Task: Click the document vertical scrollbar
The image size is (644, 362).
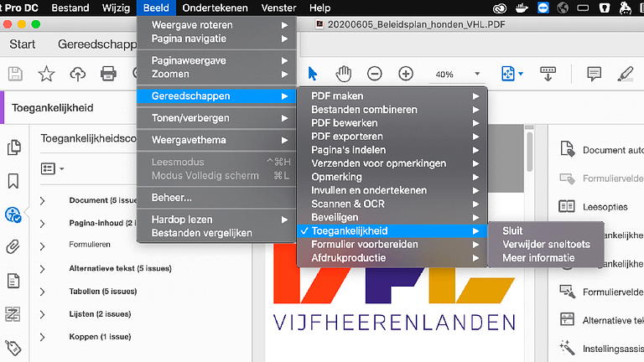Action: pyautogui.click(x=529, y=150)
